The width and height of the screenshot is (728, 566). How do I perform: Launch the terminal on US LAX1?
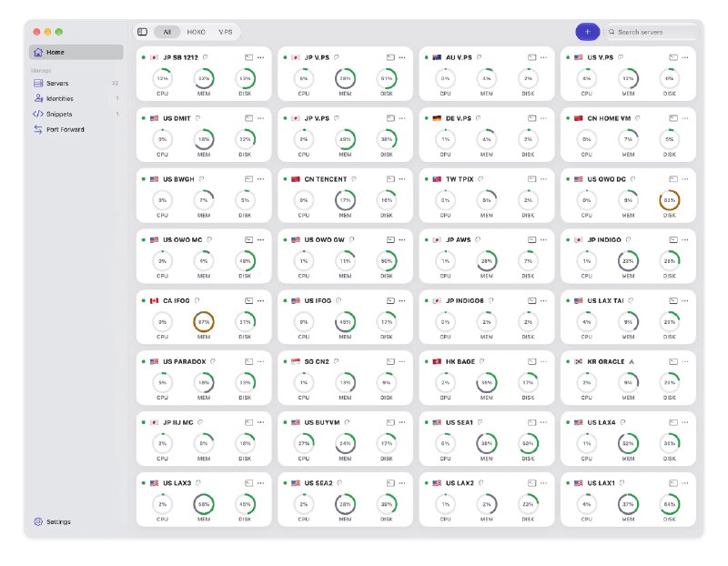coord(673,483)
